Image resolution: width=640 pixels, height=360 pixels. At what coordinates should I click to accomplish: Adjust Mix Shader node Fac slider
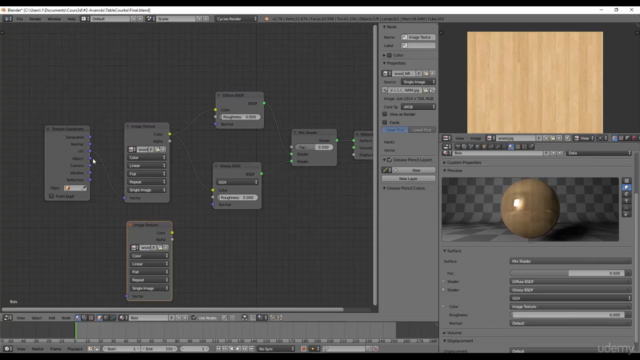(314, 147)
